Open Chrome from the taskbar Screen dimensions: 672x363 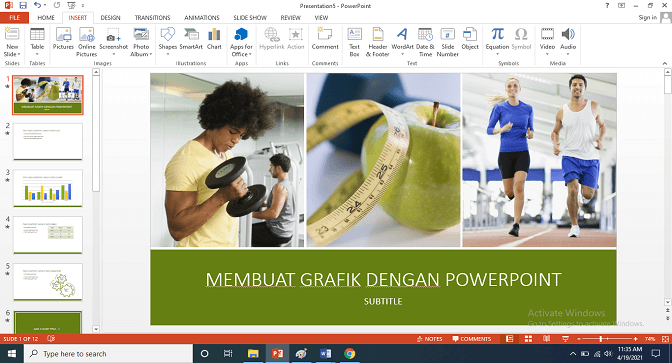click(x=349, y=354)
